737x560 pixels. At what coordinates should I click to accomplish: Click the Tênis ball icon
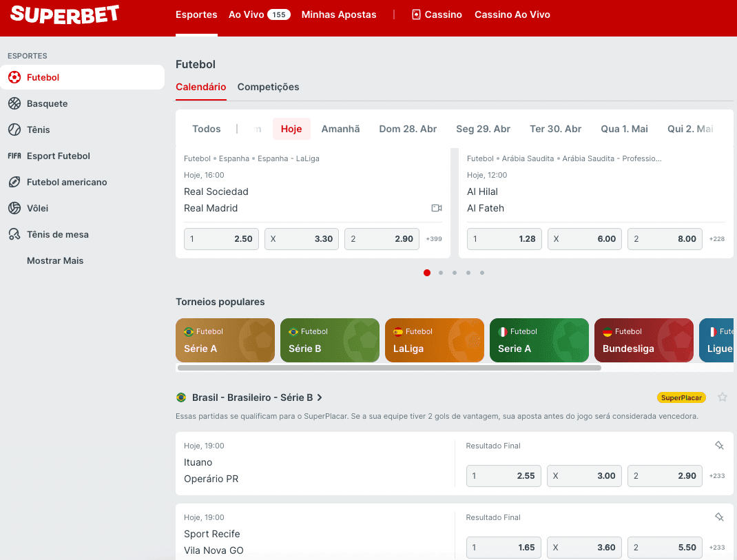point(14,129)
